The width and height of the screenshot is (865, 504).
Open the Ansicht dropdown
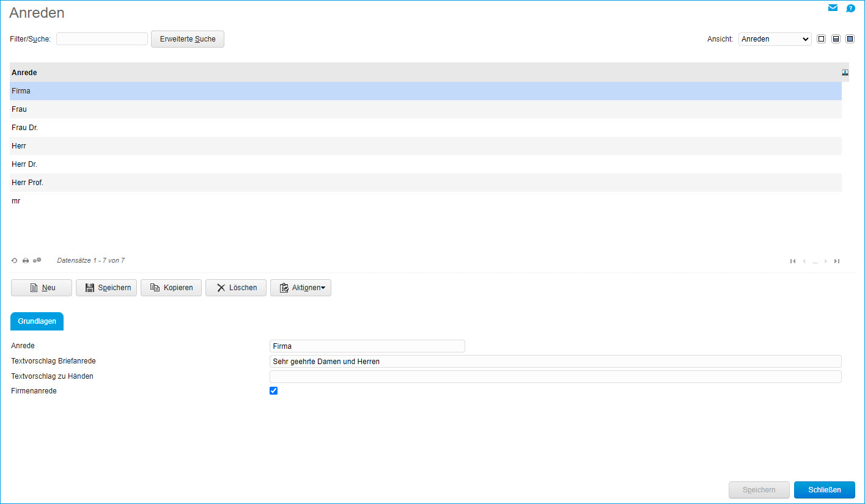(x=775, y=39)
